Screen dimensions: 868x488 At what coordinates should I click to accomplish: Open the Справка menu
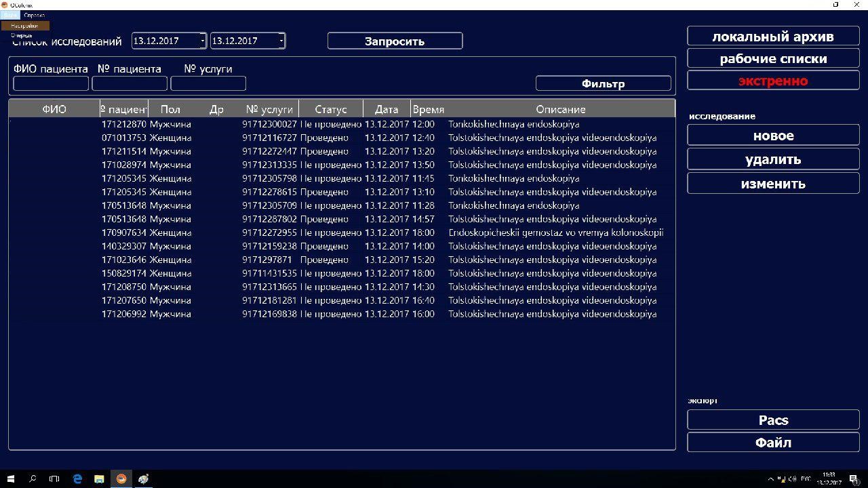pyautogui.click(x=34, y=15)
